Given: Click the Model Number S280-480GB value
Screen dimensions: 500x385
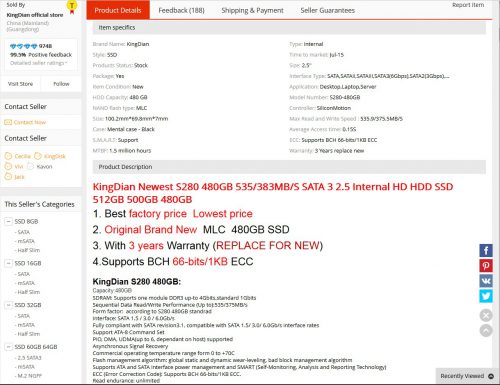Looking at the screenshot, I should point(345,97).
